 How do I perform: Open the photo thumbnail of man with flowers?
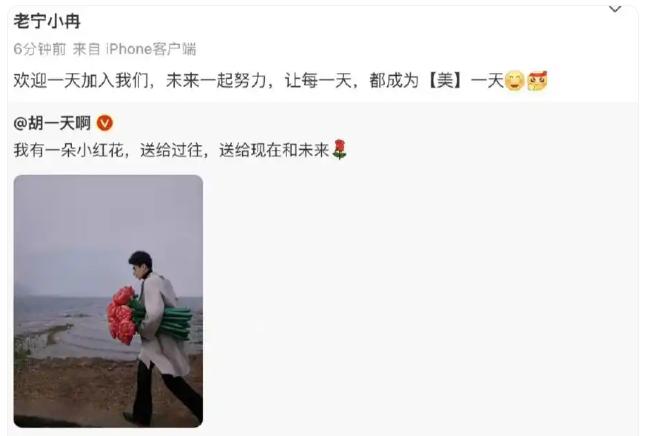pyautogui.click(x=108, y=301)
